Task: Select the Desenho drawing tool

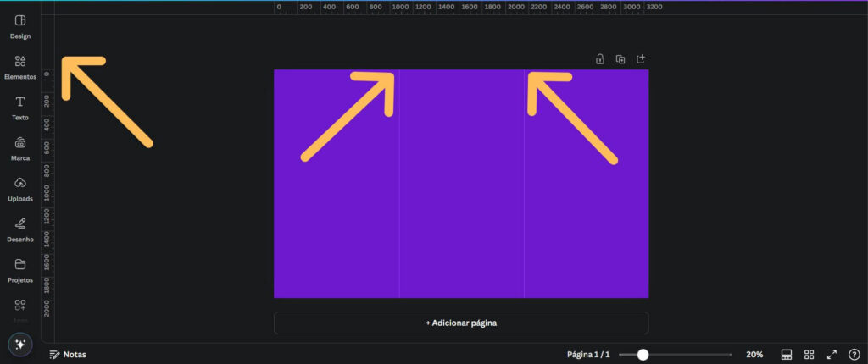Action: [x=20, y=229]
